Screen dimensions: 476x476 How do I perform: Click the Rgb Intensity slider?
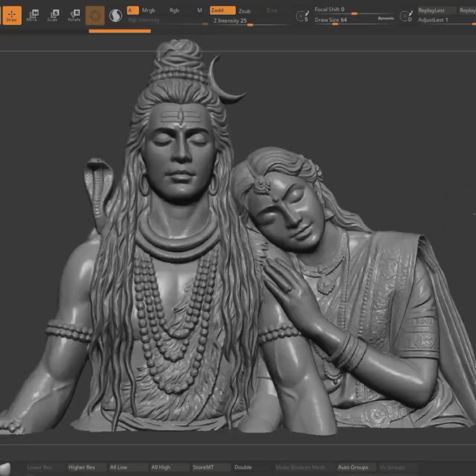168,20
